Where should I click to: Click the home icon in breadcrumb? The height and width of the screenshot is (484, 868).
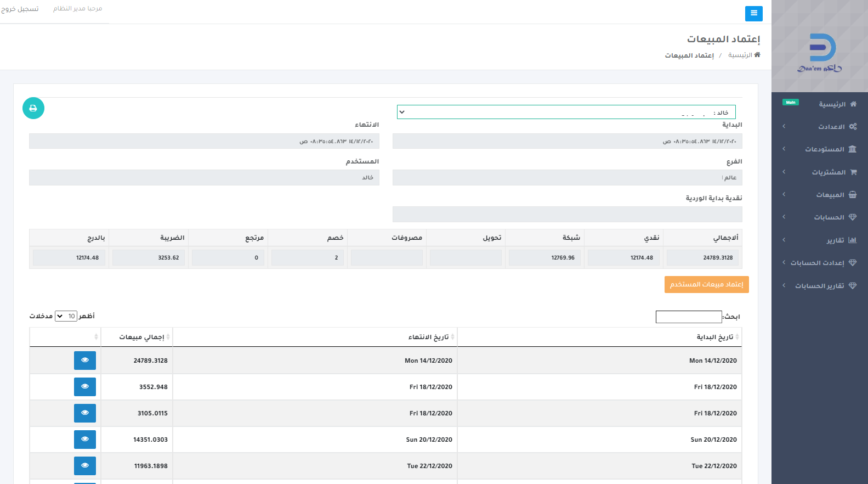pyautogui.click(x=757, y=55)
